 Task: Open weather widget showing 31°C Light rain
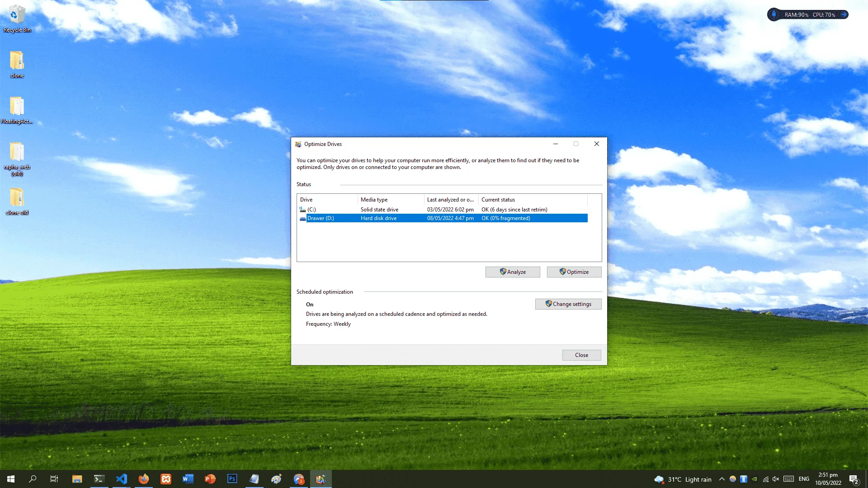point(683,479)
